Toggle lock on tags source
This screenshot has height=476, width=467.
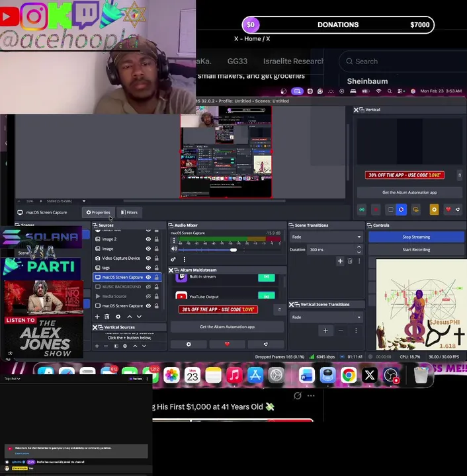pos(157,268)
